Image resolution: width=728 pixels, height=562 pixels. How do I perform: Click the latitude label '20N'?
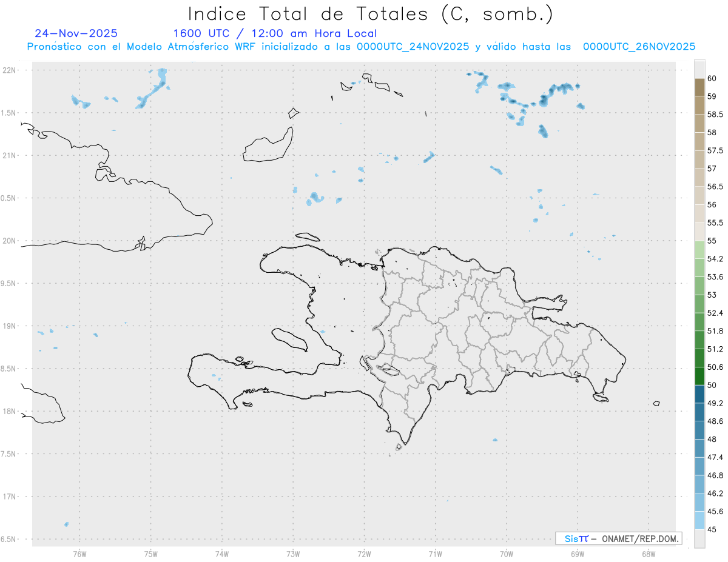pyautogui.click(x=10, y=241)
